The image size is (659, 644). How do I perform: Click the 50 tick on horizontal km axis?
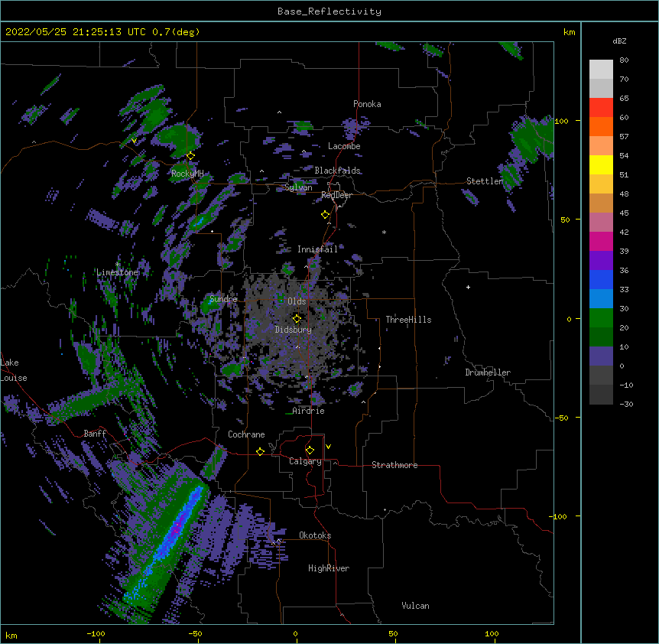pyautogui.click(x=393, y=633)
